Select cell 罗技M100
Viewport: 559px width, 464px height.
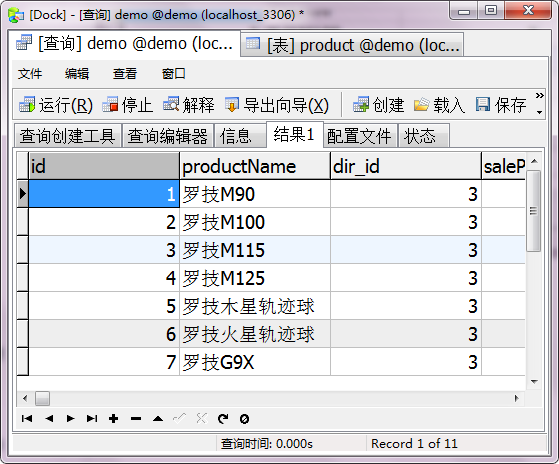coord(255,222)
